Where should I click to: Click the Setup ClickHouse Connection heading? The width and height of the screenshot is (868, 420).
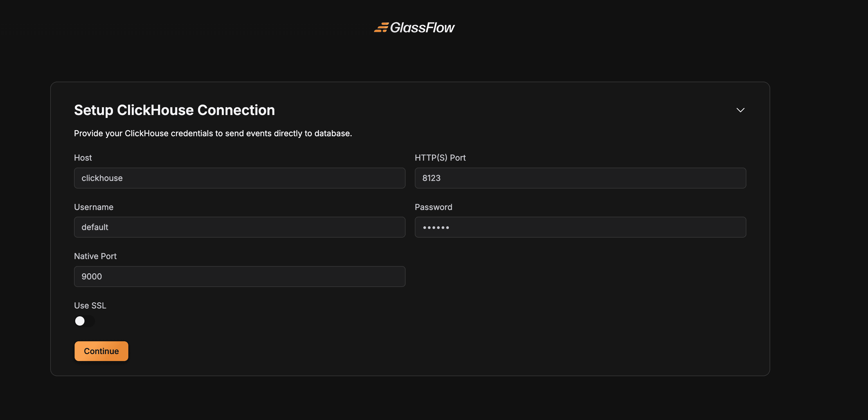pos(174,110)
